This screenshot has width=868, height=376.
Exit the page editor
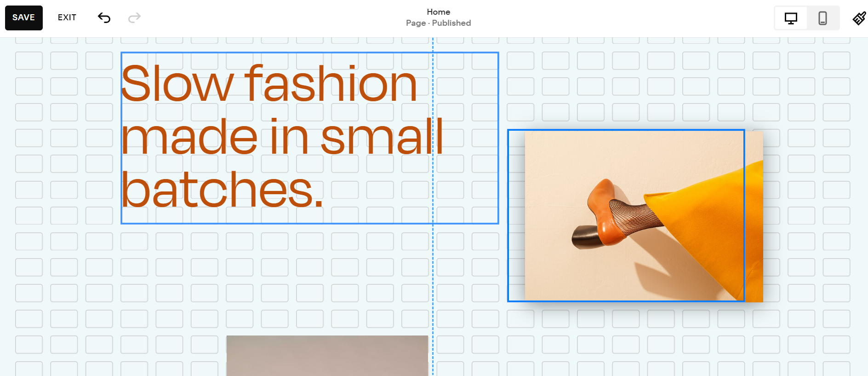coord(67,17)
